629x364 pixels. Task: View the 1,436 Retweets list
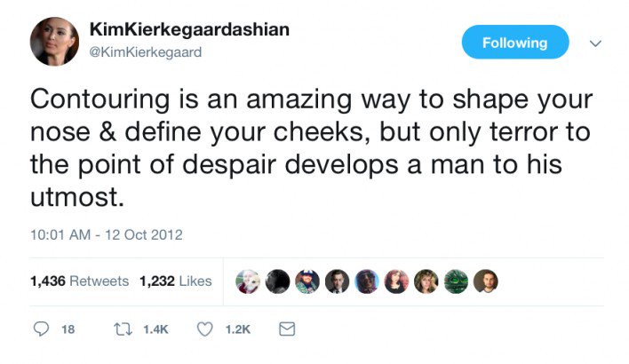(79, 281)
